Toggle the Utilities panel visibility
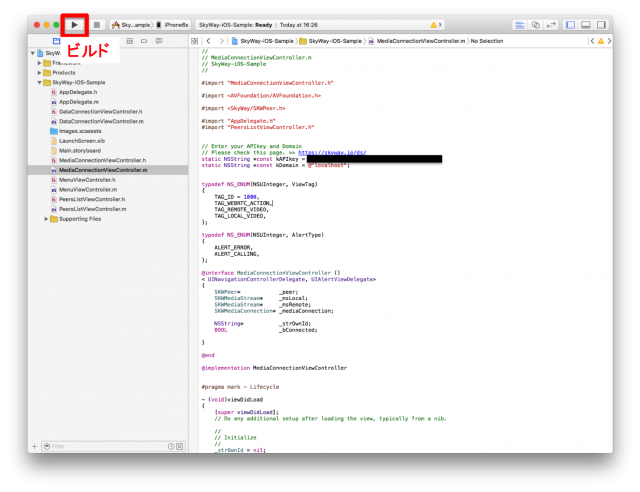640x492 pixels. click(x=602, y=23)
